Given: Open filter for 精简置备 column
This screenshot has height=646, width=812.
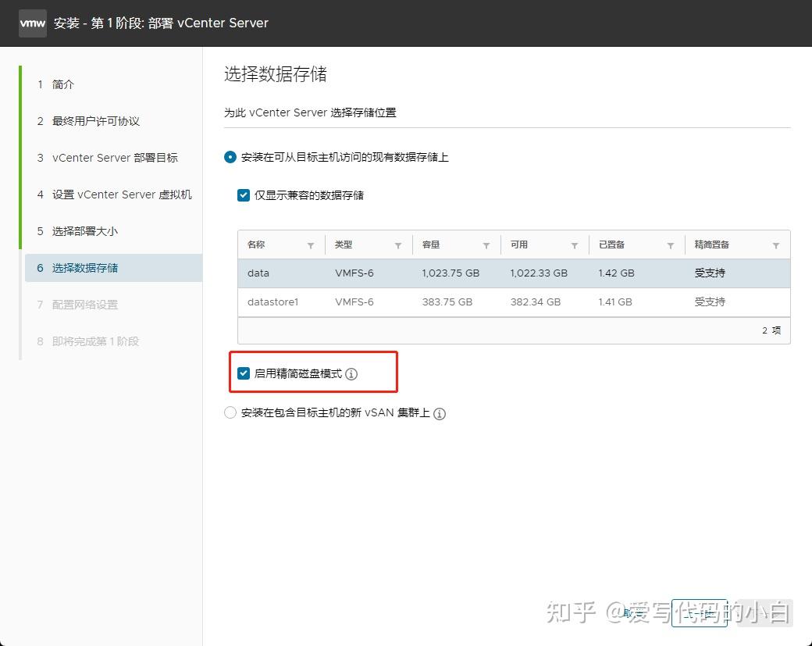Looking at the screenshot, I should 776,245.
